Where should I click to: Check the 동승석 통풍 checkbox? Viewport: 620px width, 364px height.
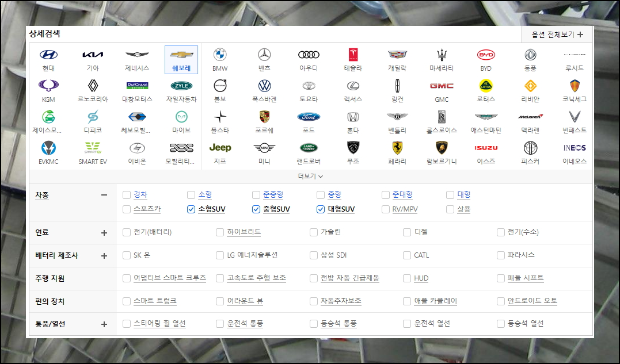click(314, 324)
